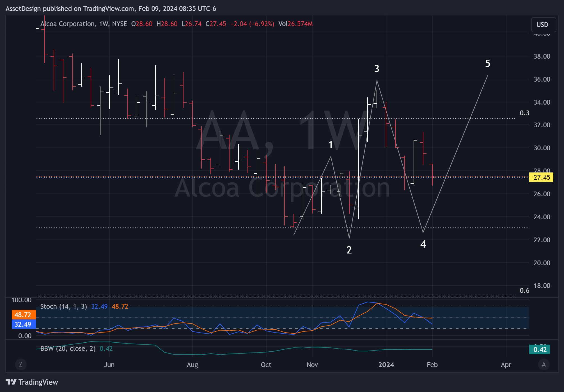Click the TradingView logo

32,382
